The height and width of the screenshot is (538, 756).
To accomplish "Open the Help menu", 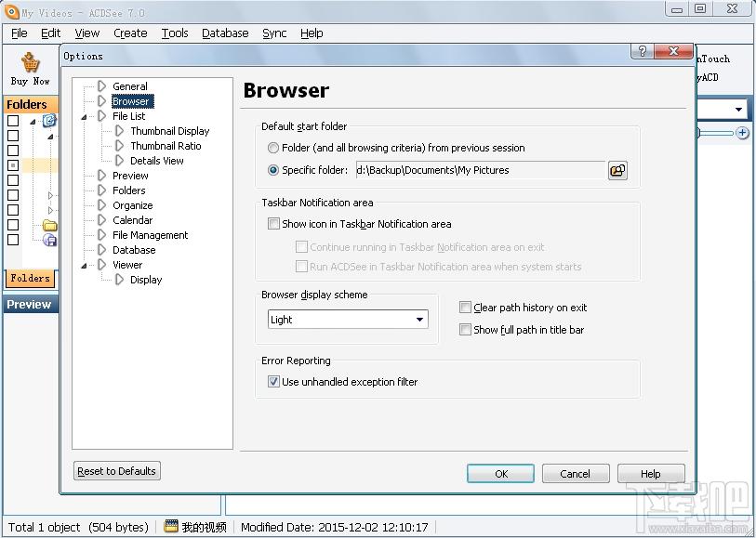I will pyautogui.click(x=312, y=33).
